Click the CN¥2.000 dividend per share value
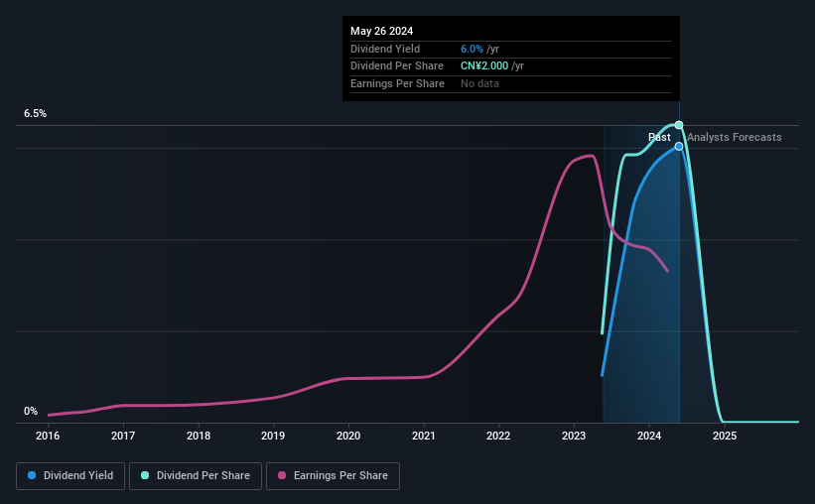Viewport: 815px width, 504px height. [x=484, y=66]
